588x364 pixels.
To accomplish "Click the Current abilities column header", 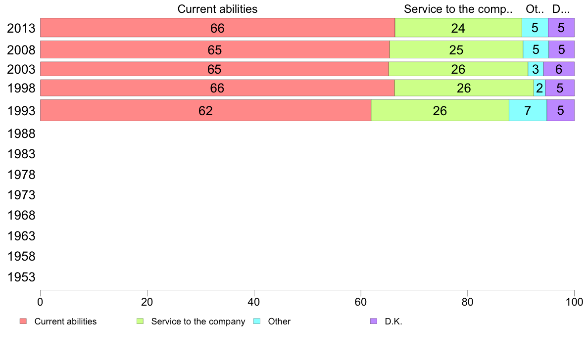I will click(217, 9).
